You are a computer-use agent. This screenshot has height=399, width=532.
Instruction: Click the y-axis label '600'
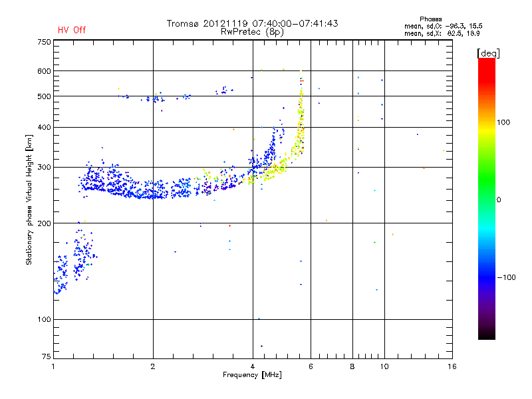(x=44, y=71)
